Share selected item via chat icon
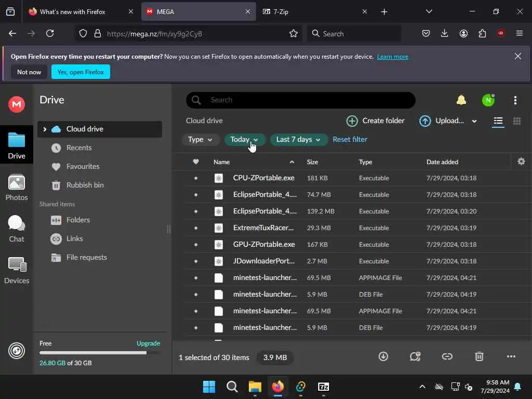The image size is (532, 399). [415, 356]
